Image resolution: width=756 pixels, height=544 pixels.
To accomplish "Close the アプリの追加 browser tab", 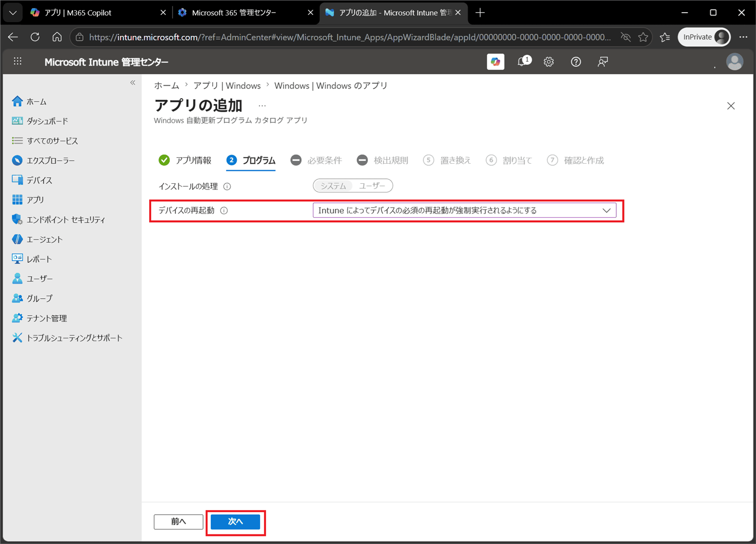I will [x=458, y=13].
